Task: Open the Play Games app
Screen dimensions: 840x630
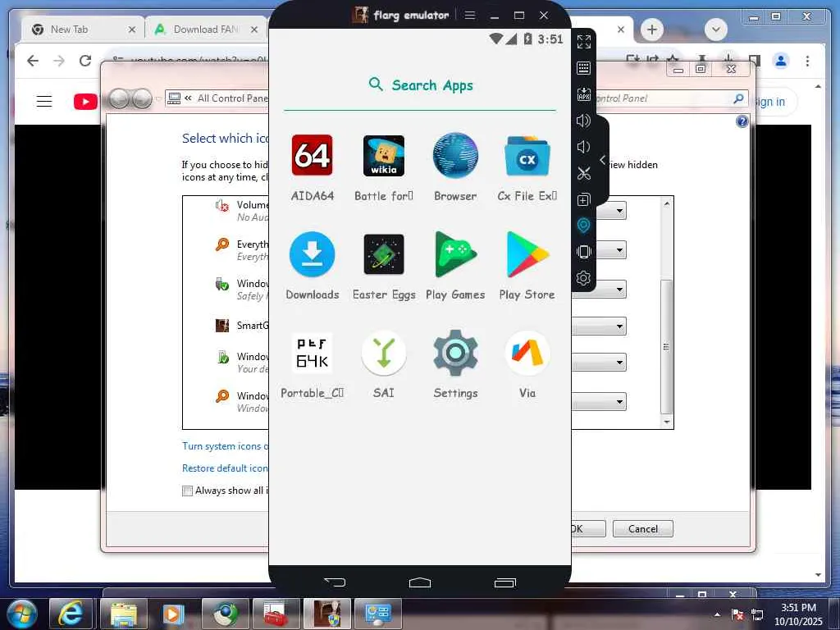Action: [454, 254]
